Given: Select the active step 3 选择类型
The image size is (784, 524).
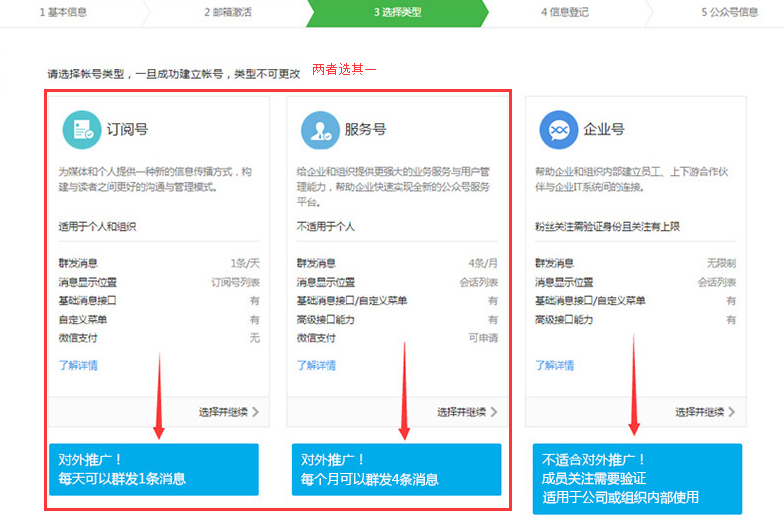Looking at the screenshot, I should tap(397, 12).
